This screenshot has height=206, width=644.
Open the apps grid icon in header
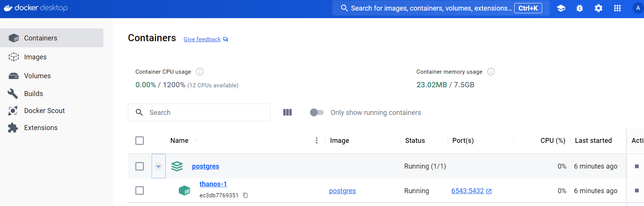tap(617, 8)
